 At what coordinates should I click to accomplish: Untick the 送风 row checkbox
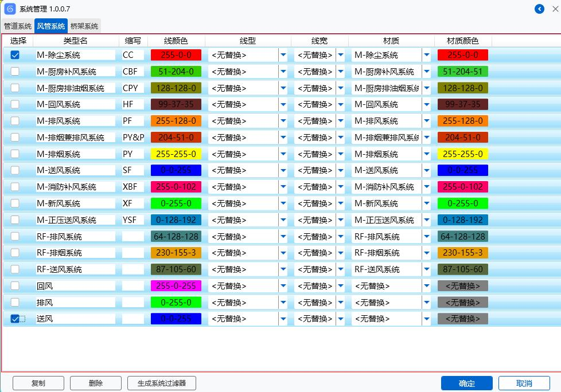(15, 319)
